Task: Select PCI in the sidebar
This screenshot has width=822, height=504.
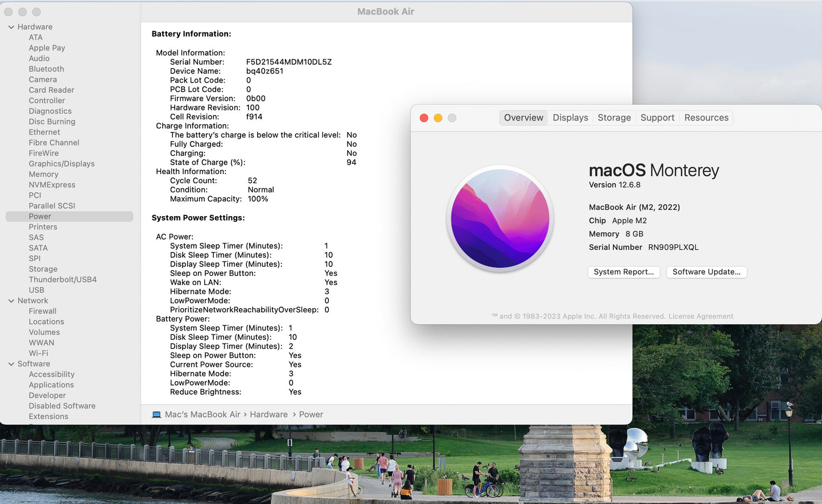Action: (x=35, y=195)
